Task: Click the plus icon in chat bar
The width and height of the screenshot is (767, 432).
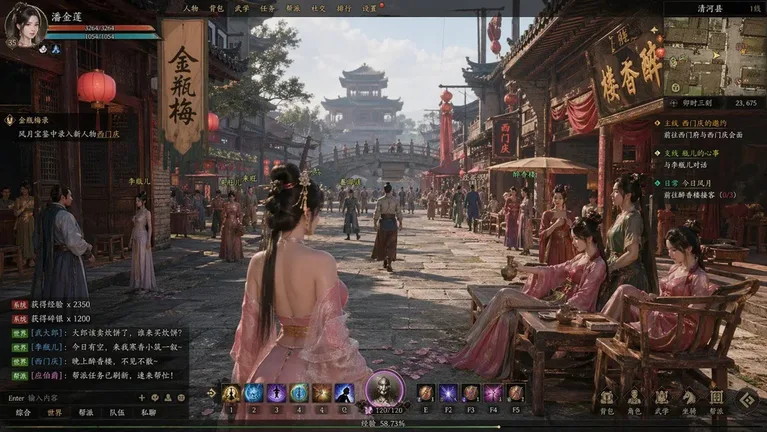Action: (x=142, y=398)
